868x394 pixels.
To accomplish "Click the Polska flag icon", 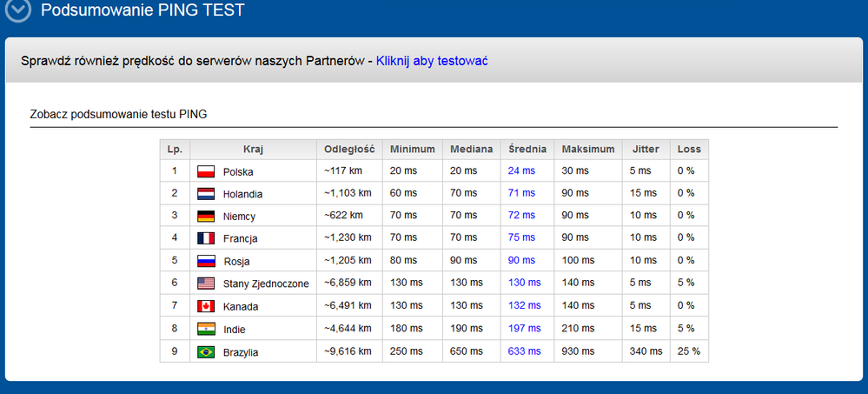I will click(x=206, y=171).
